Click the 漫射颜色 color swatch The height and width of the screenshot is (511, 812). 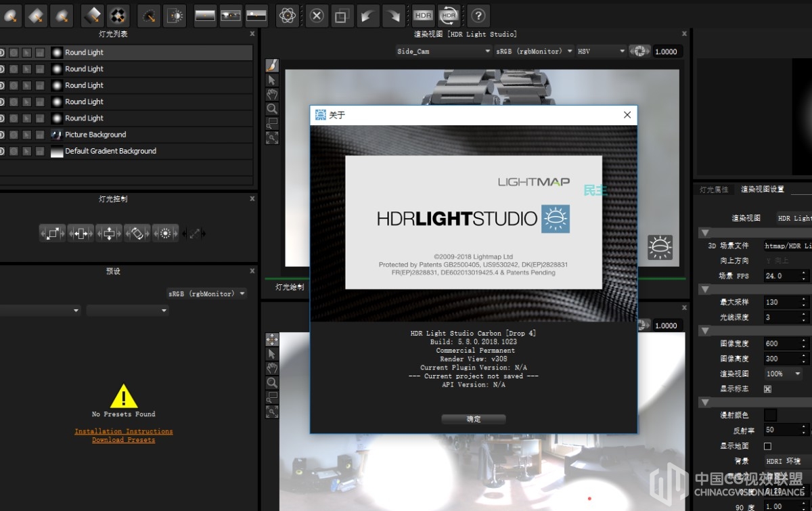(x=770, y=415)
